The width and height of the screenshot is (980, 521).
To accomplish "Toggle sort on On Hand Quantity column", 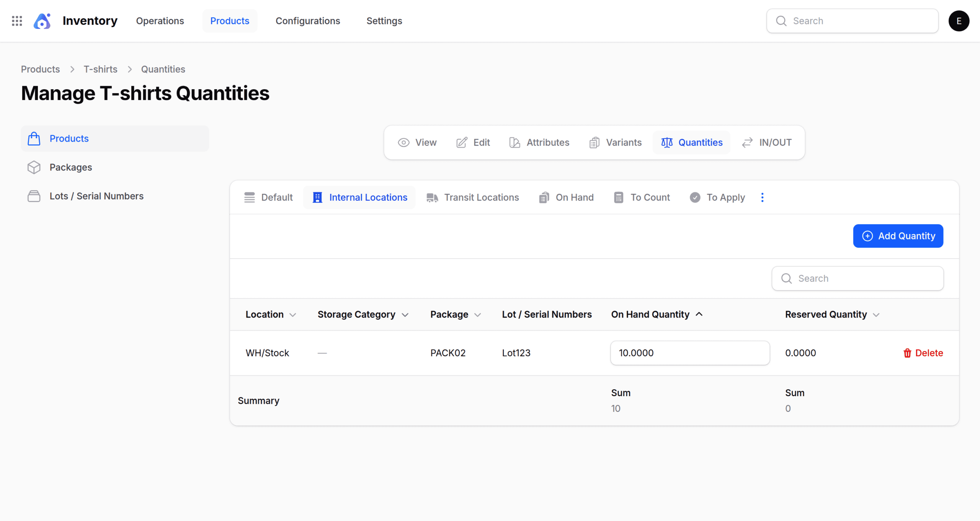I will coord(699,314).
